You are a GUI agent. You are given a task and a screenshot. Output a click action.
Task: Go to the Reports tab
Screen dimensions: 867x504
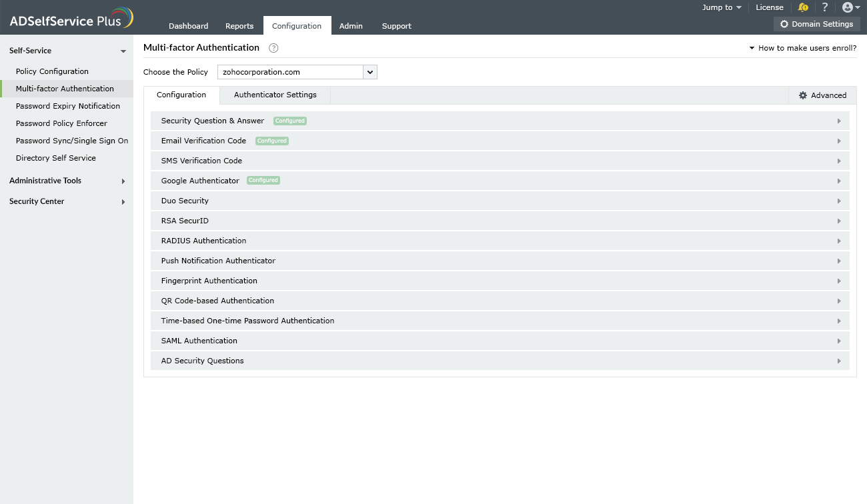point(239,26)
